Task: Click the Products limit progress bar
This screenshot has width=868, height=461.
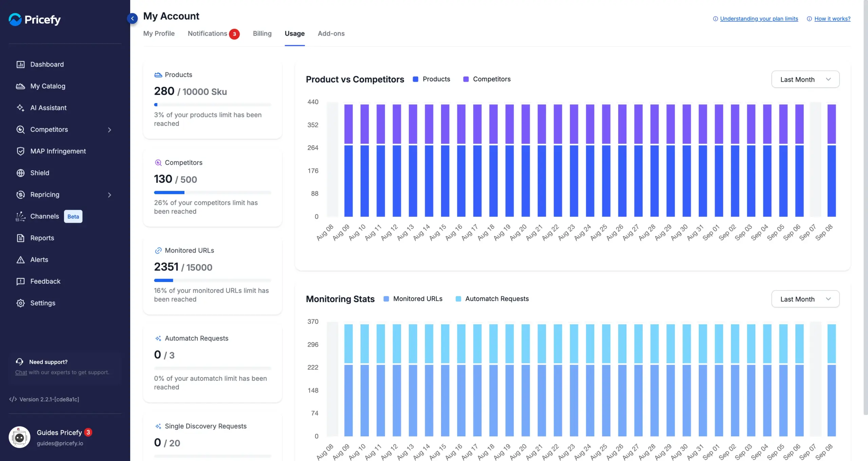Action: 213,105
